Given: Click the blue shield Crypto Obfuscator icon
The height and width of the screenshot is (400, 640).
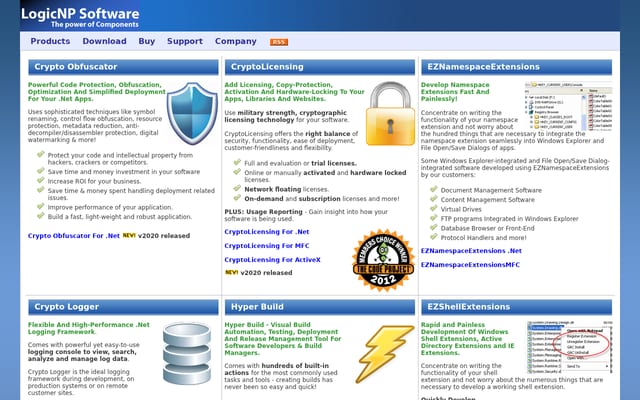Looking at the screenshot, I should point(192,113).
